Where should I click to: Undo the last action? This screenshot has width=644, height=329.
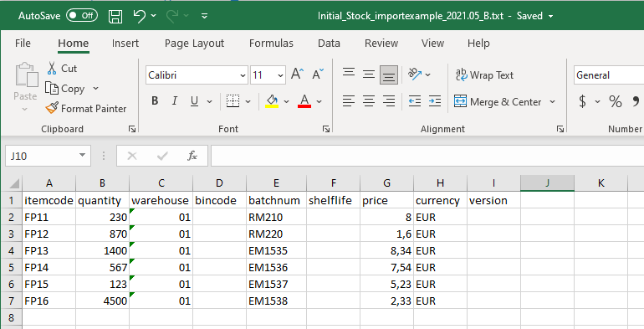(140, 16)
